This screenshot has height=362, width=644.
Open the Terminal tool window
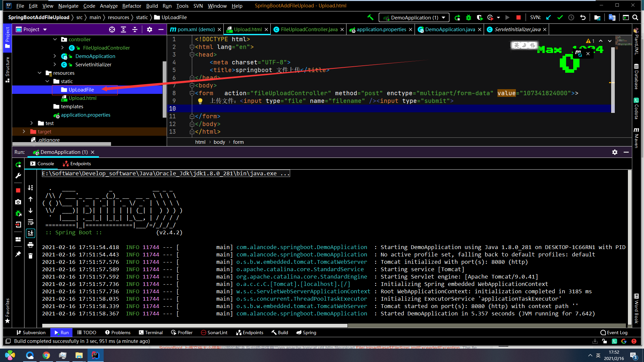pos(151,333)
